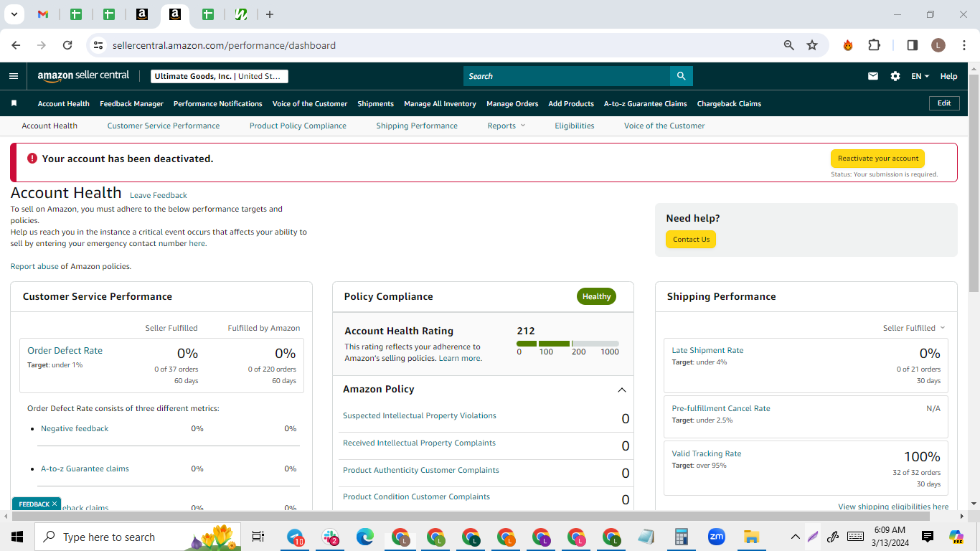Screen dimensions: 980x551
Task: Open the Seller Fulfilled dropdown in Shipping Performance
Action: coord(914,328)
